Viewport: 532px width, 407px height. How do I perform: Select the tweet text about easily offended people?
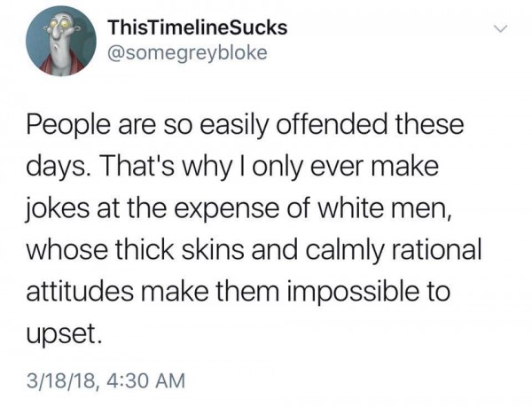tap(254, 230)
